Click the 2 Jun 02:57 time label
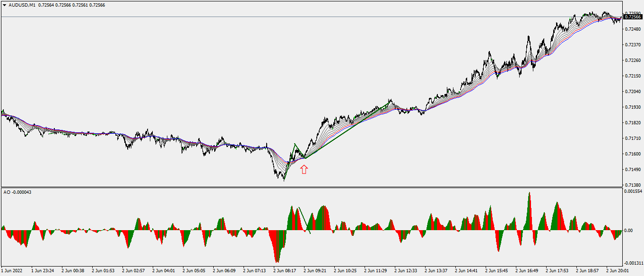 point(133,271)
